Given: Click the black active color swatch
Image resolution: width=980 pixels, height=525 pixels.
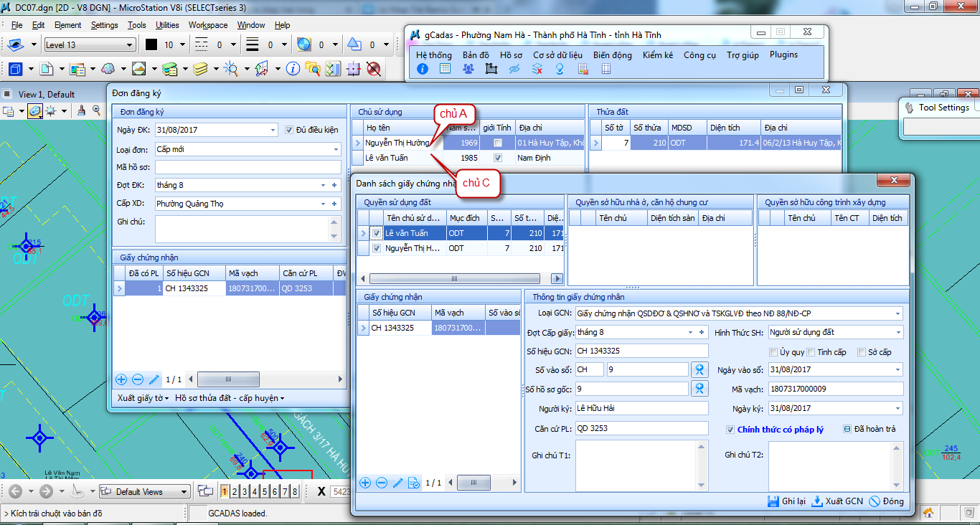Looking at the screenshot, I should click(151, 44).
